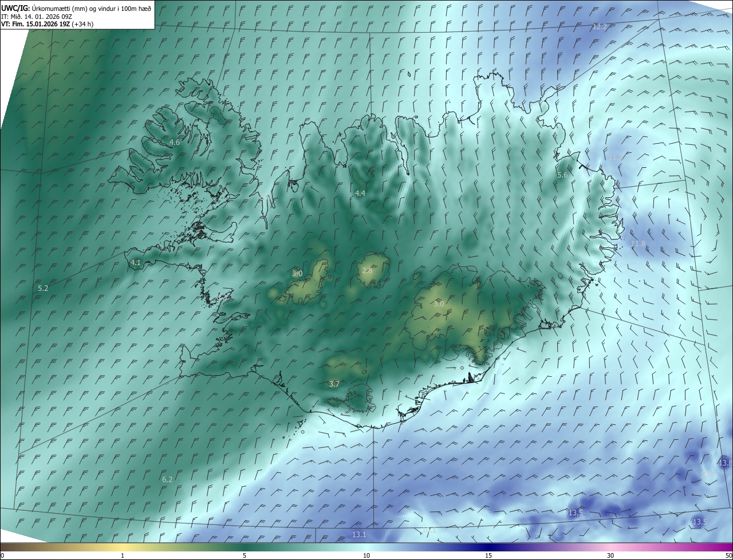The height and width of the screenshot is (560, 733).
Task: Click the 10.1 value label
Action: (x=429, y=530)
